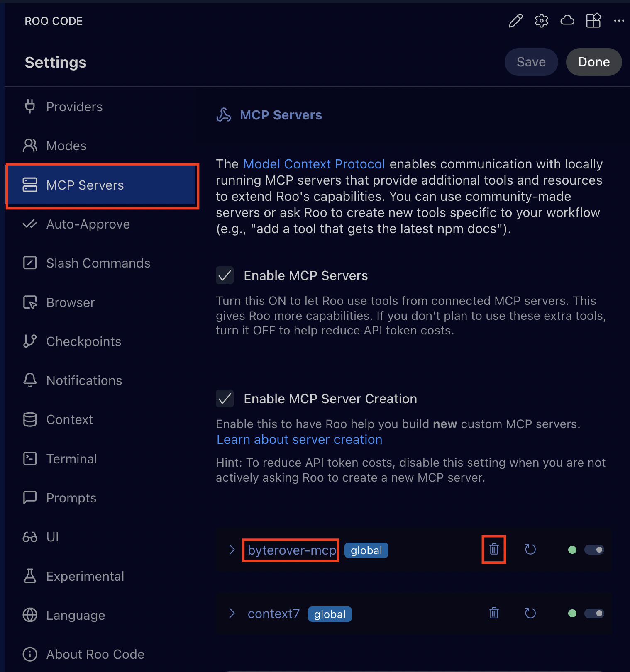Click the MCP Servers heading icon
This screenshot has height=672, width=630.
[224, 115]
